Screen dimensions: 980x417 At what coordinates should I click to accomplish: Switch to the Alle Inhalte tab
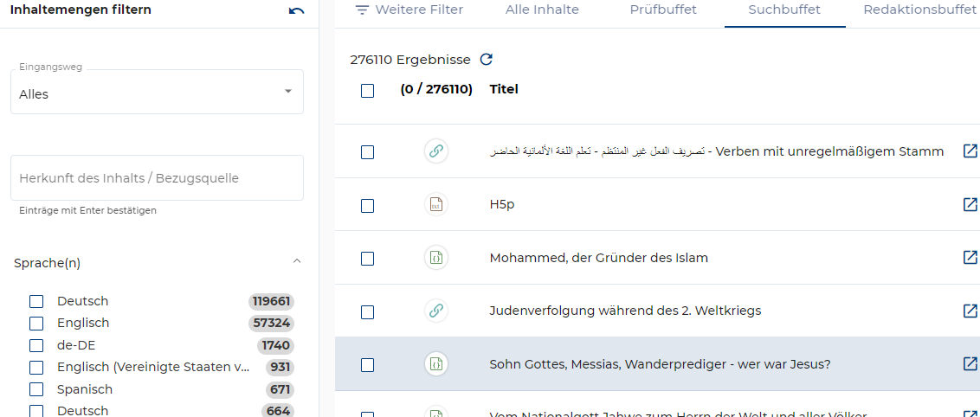coord(542,10)
